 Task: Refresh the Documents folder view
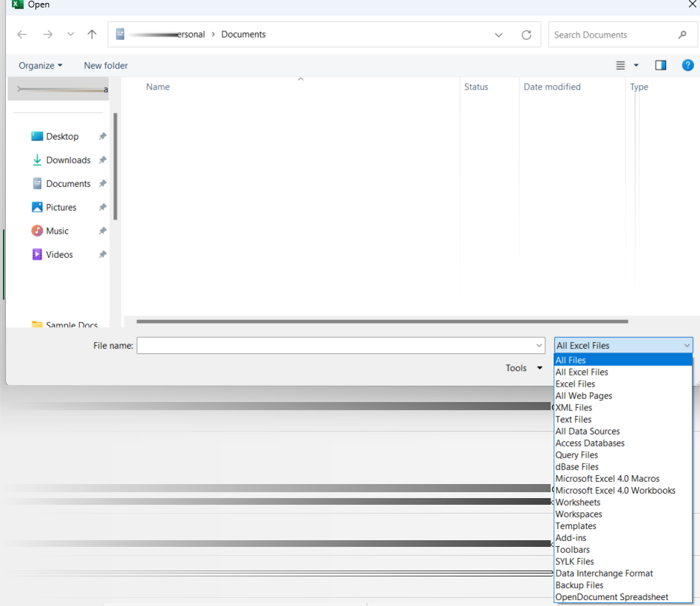coord(527,35)
